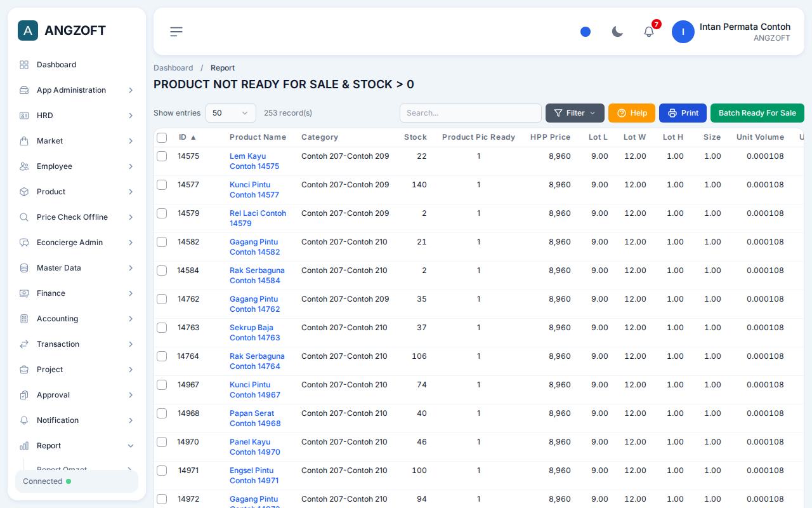This screenshot has height=508, width=812.
Task: Toggle the sidebar hamburger menu icon
Action: [176, 32]
